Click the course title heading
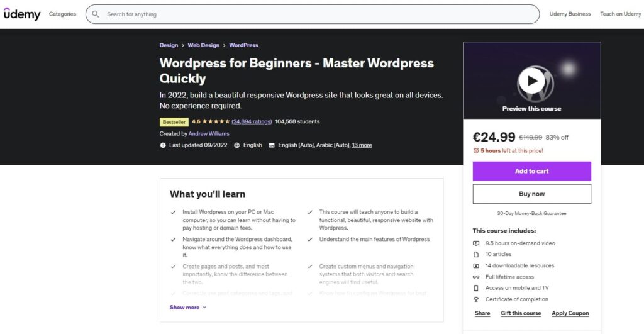Screen dimensions: 644x334 point(297,70)
